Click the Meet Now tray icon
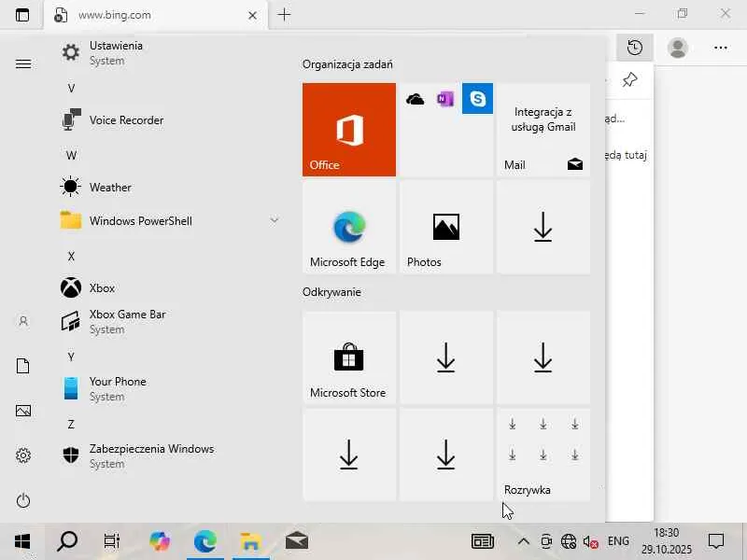 (x=546, y=541)
